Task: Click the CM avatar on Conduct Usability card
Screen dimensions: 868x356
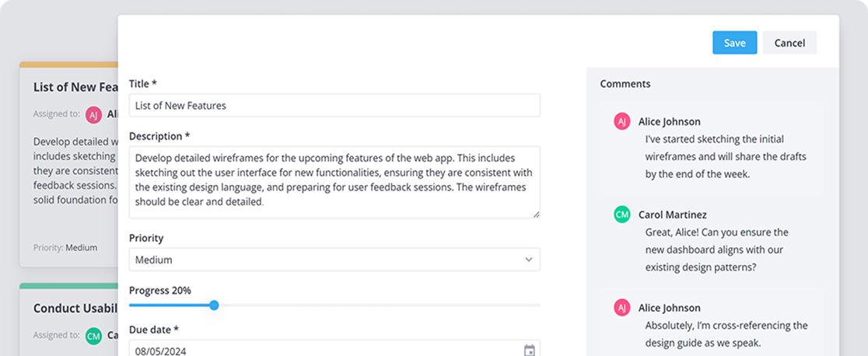Action: click(x=94, y=336)
